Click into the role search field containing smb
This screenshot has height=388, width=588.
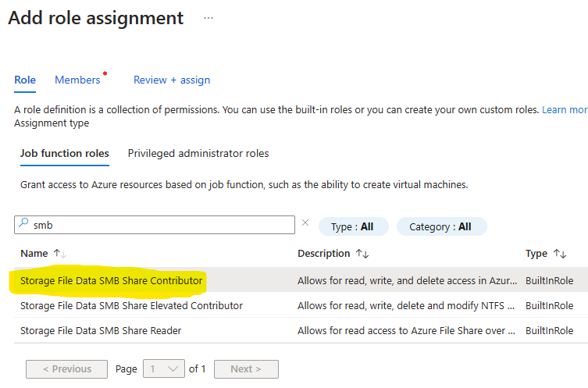click(x=155, y=225)
